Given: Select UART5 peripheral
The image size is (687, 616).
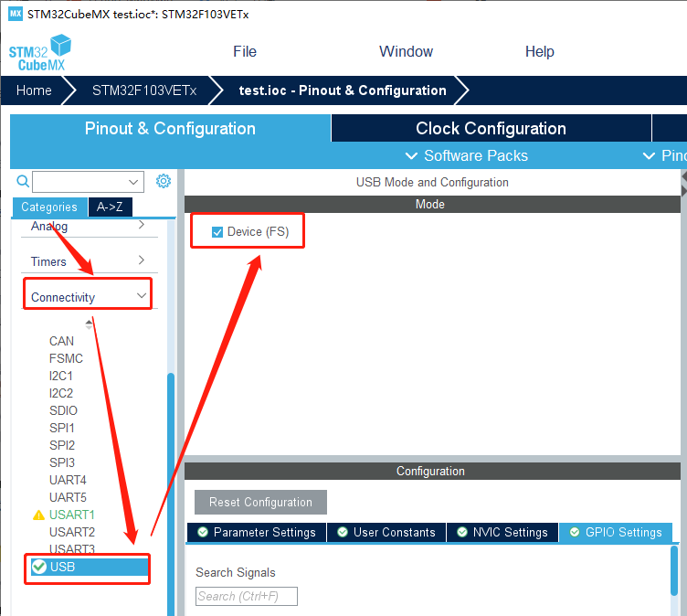Looking at the screenshot, I should (x=68, y=497).
